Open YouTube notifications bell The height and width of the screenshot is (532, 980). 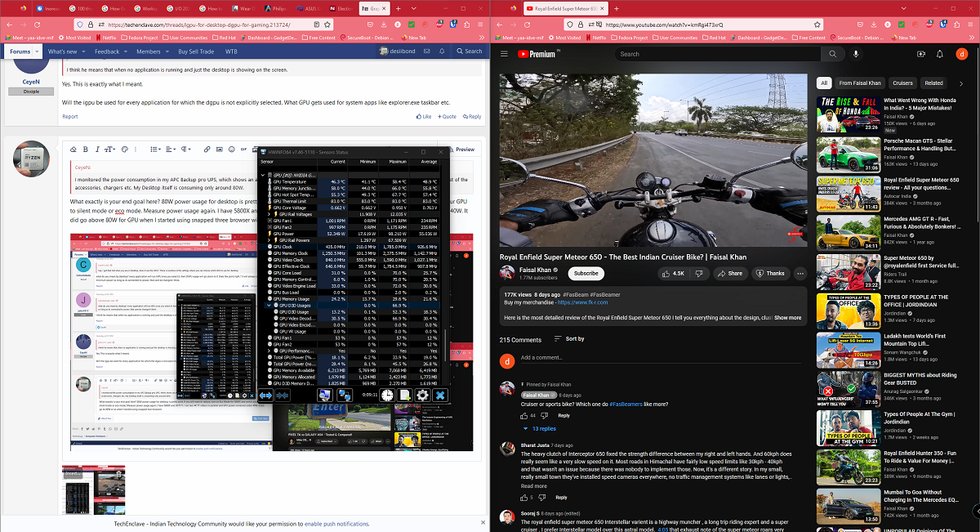(x=942, y=54)
